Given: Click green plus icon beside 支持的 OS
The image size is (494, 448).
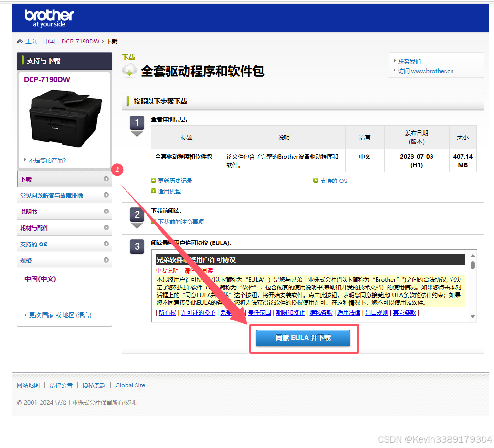Looking at the screenshot, I should click(315, 181).
